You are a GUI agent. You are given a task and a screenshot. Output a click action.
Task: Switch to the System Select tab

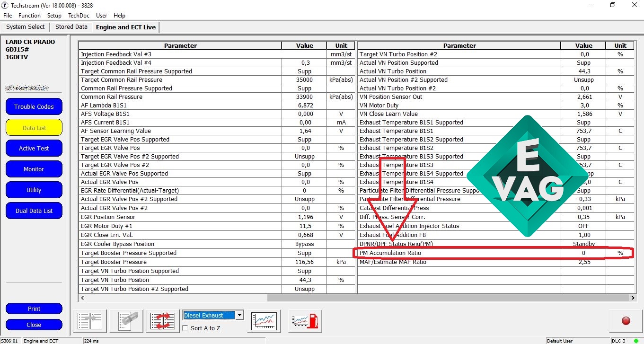point(26,27)
